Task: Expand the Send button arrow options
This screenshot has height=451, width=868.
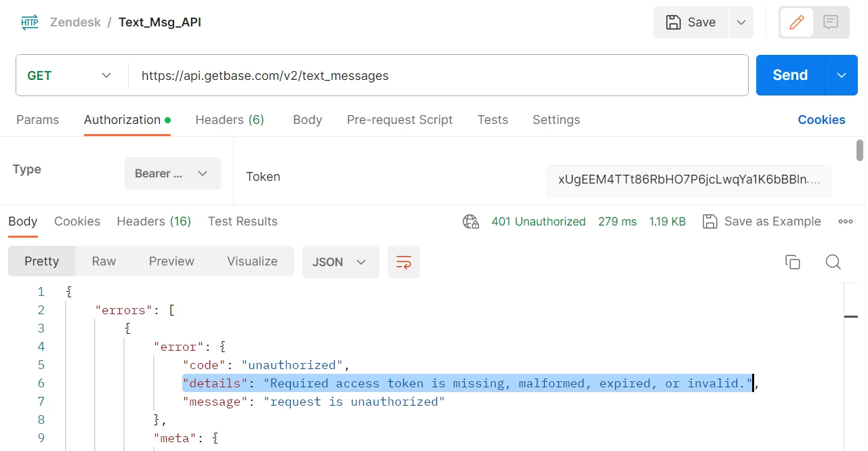Action: (x=842, y=75)
